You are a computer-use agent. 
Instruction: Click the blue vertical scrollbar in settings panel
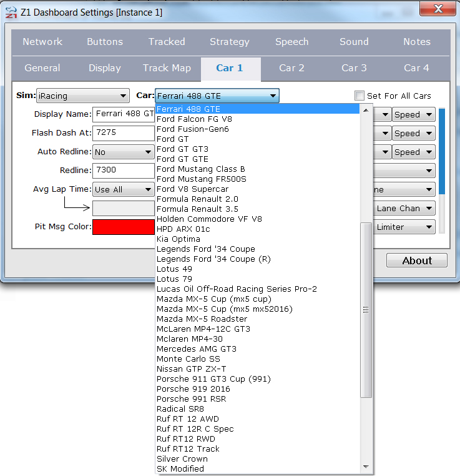coord(442,151)
